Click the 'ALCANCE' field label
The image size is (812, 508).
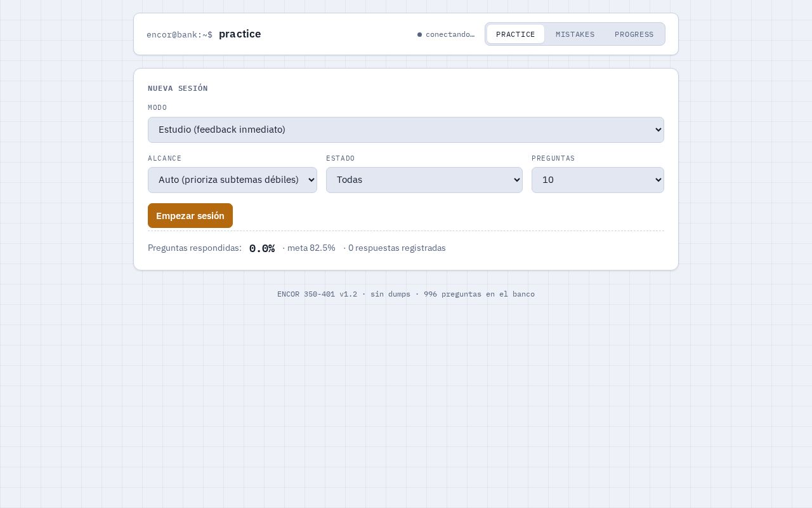(x=165, y=158)
